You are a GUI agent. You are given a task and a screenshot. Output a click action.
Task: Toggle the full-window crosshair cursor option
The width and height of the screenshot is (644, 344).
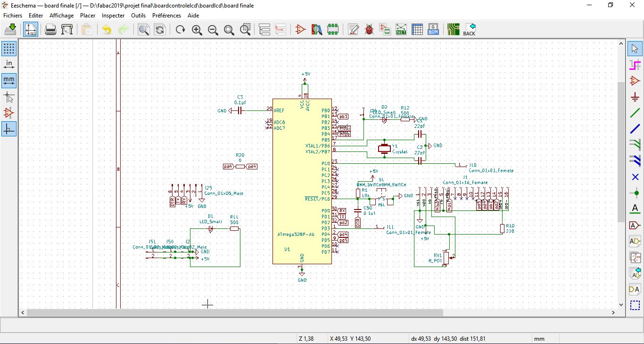(x=9, y=97)
